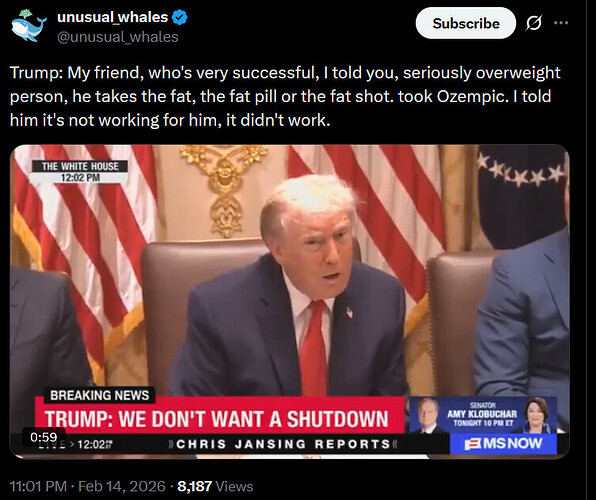Click the blue verified badge
Image resolution: width=596 pixels, height=500 pixels.
179,17
